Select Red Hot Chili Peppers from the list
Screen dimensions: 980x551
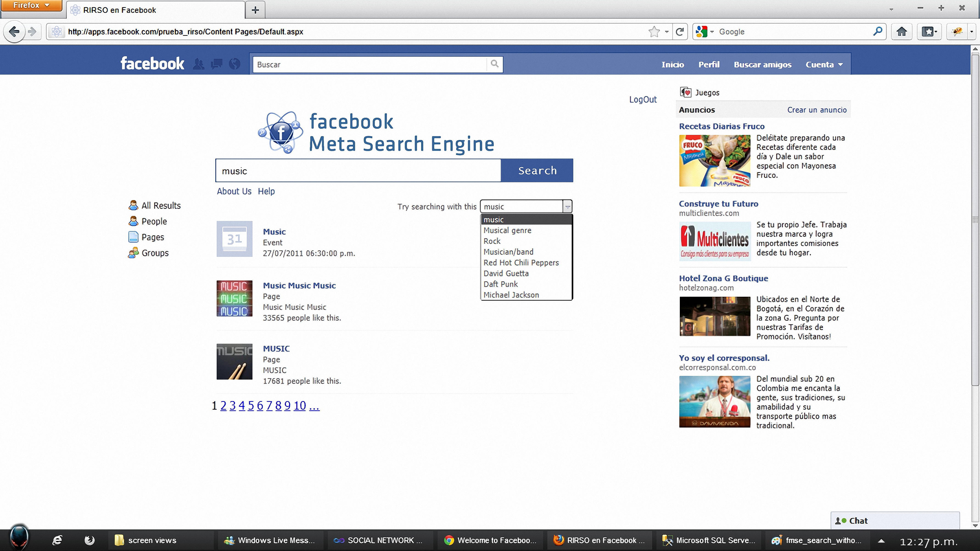521,263
